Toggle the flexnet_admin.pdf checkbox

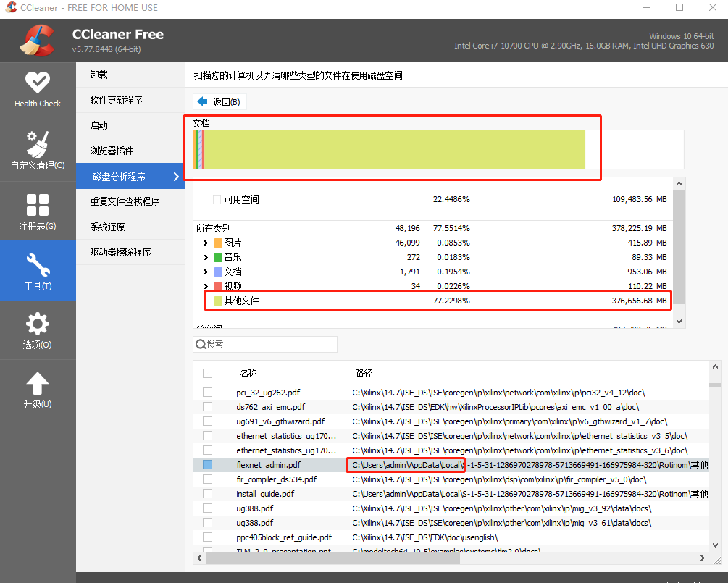(208, 465)
